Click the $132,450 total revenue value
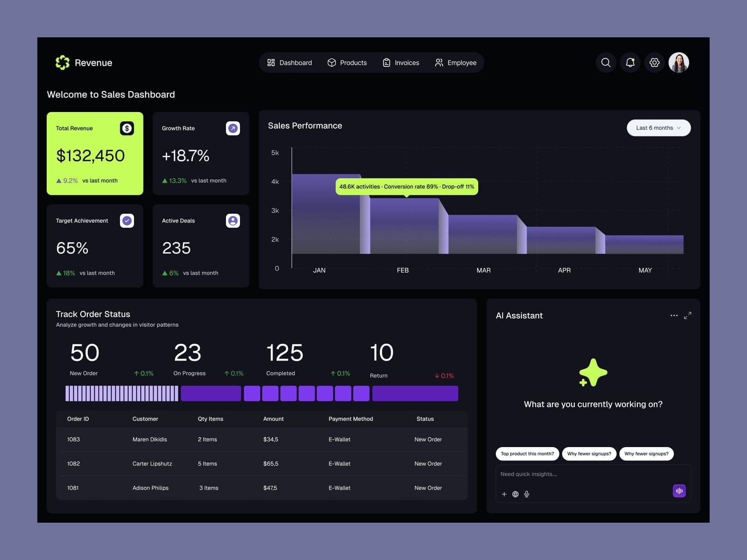The image size is (747, 560). pyautogui.click(x=91, y=155)
